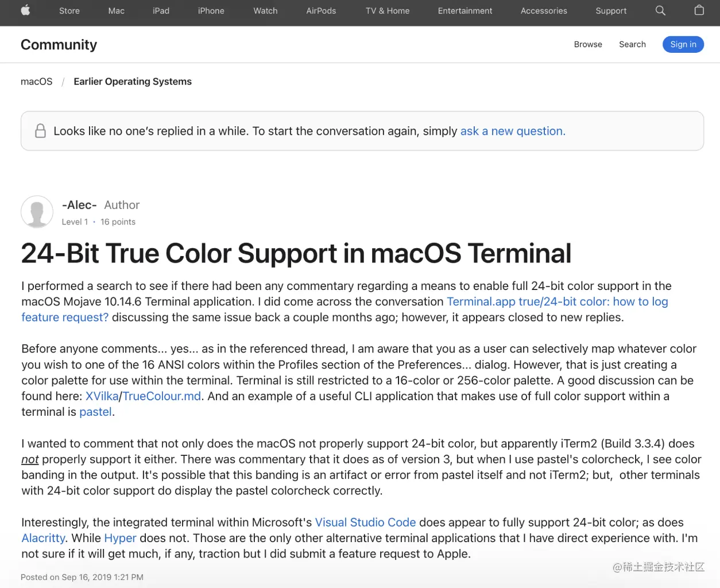Open the Hyper link
Image resolution: width=720 pixels, height=588 pixels.
click(120, 538)
